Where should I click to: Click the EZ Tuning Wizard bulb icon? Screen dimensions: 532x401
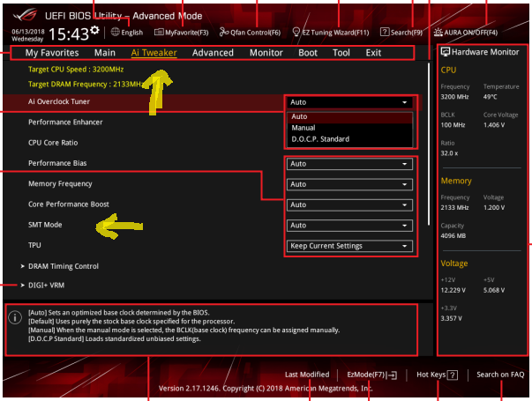point(296,32)
